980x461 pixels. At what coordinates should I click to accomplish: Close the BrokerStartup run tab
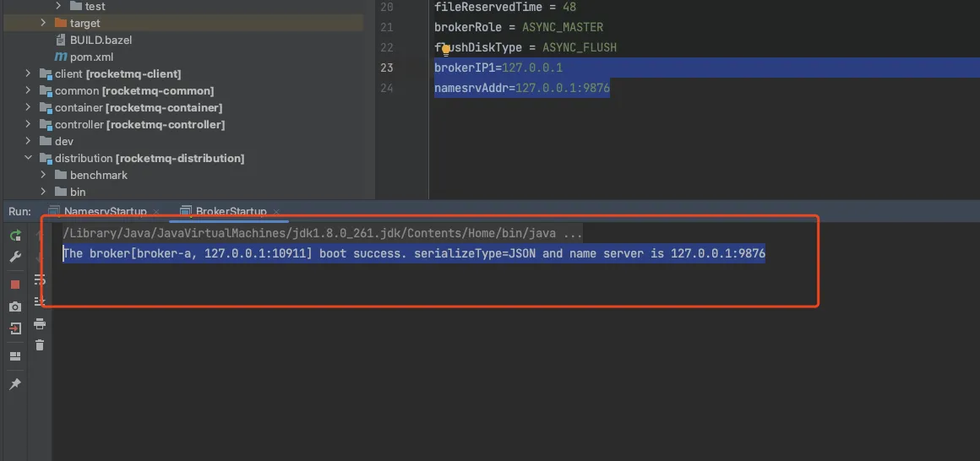275,212
